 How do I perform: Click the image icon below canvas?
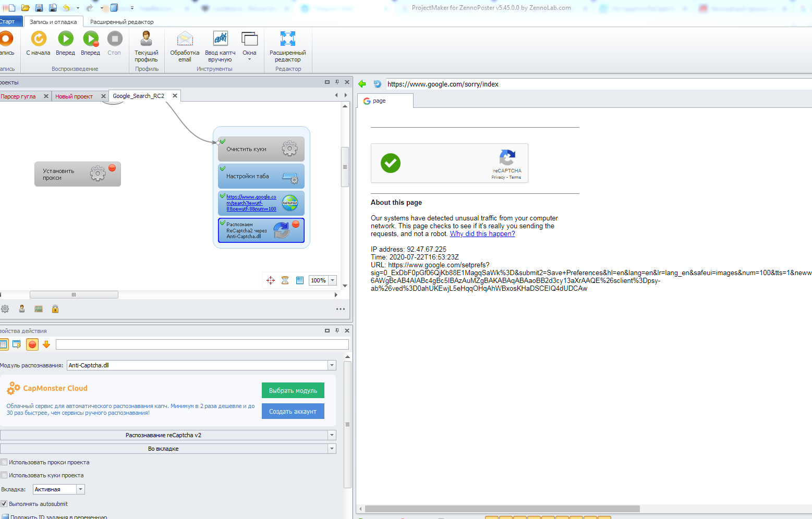pos(39,309)
